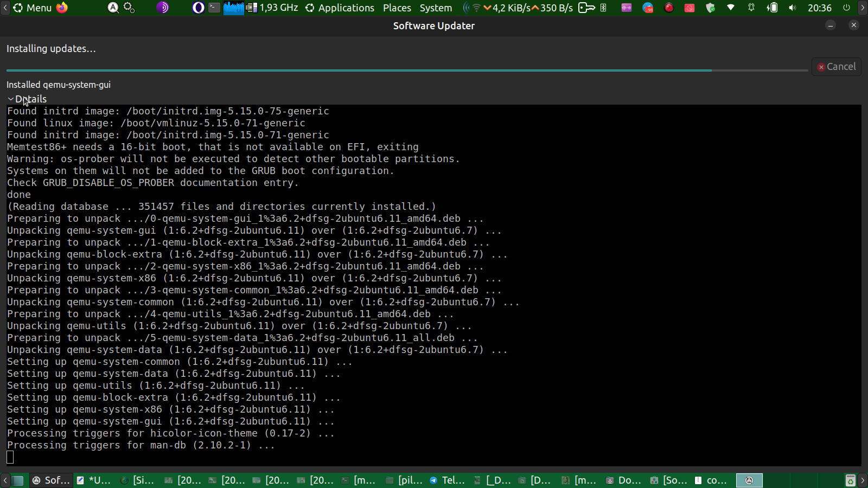Minimize the Software Updater window
Viewport: 868px width, 488px height.
[x=831, y=25]
